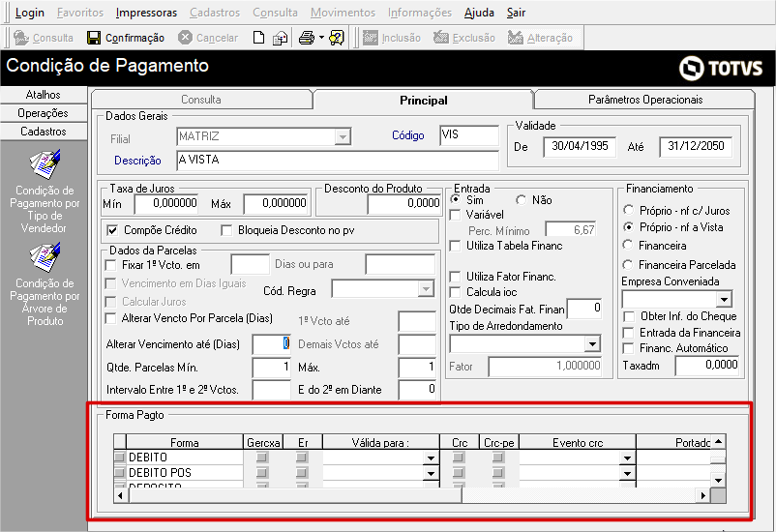Click the help search toolbar icon

[x=337, y=38]
